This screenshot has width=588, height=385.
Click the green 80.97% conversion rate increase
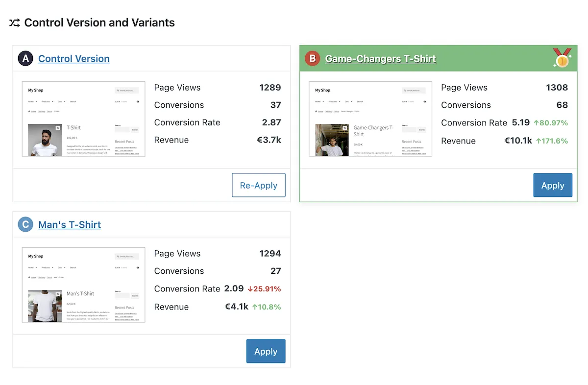(551, 123)
